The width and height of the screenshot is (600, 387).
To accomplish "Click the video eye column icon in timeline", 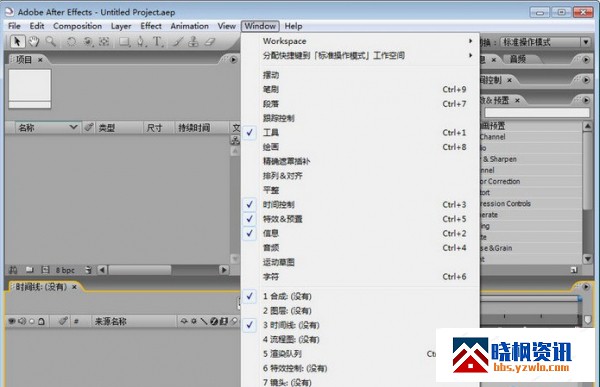I will tap(12, 321).
